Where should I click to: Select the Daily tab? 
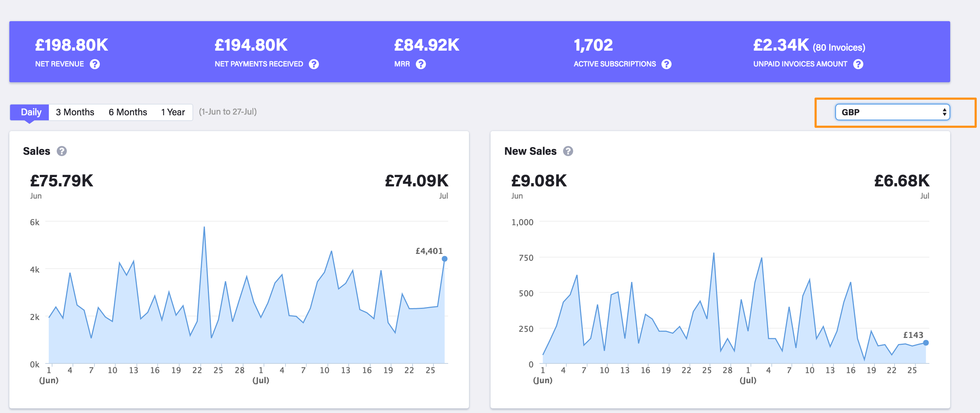pos(30,112)
